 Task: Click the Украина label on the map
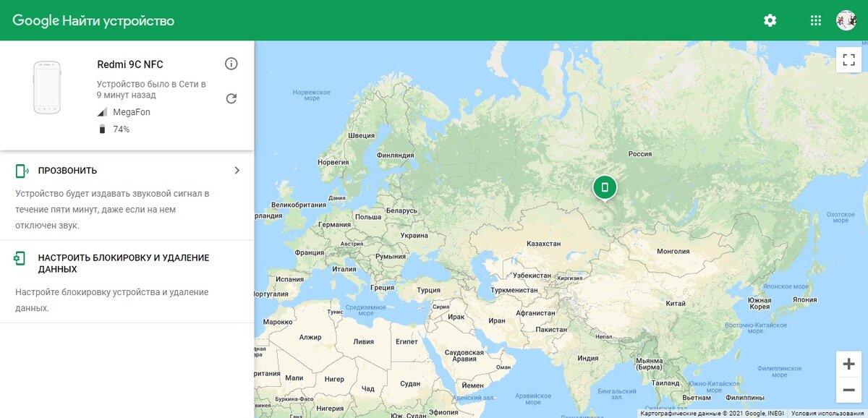[x=414, y=236]
